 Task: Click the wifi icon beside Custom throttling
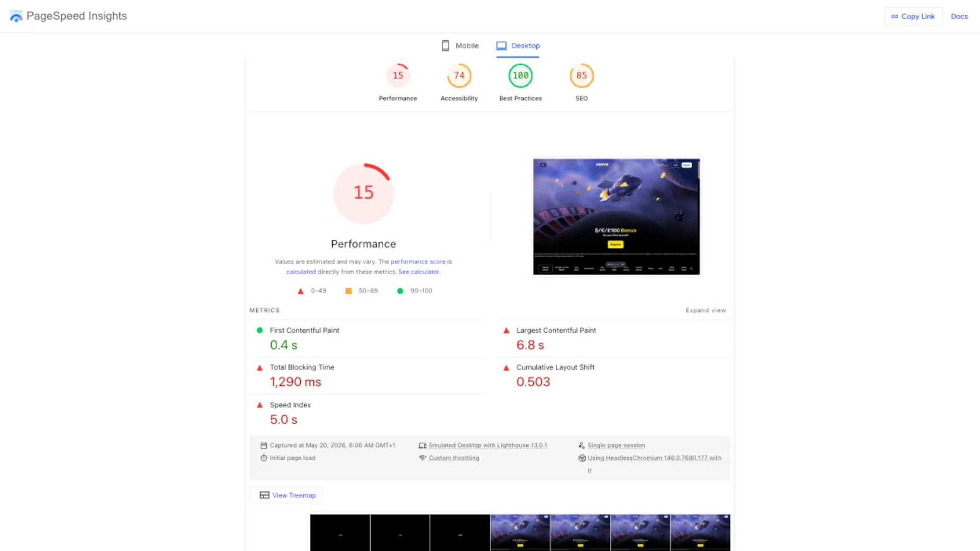[423, 458]
